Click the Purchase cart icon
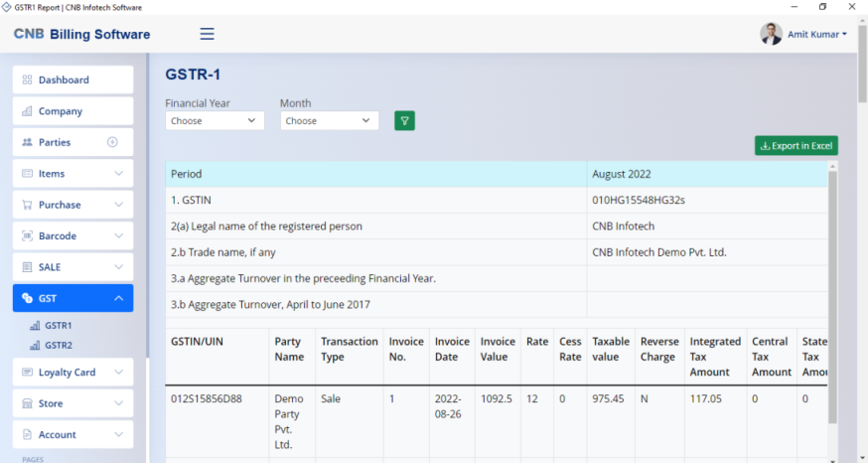This screenshot has height=463, width=868. [x=28, y=205]
